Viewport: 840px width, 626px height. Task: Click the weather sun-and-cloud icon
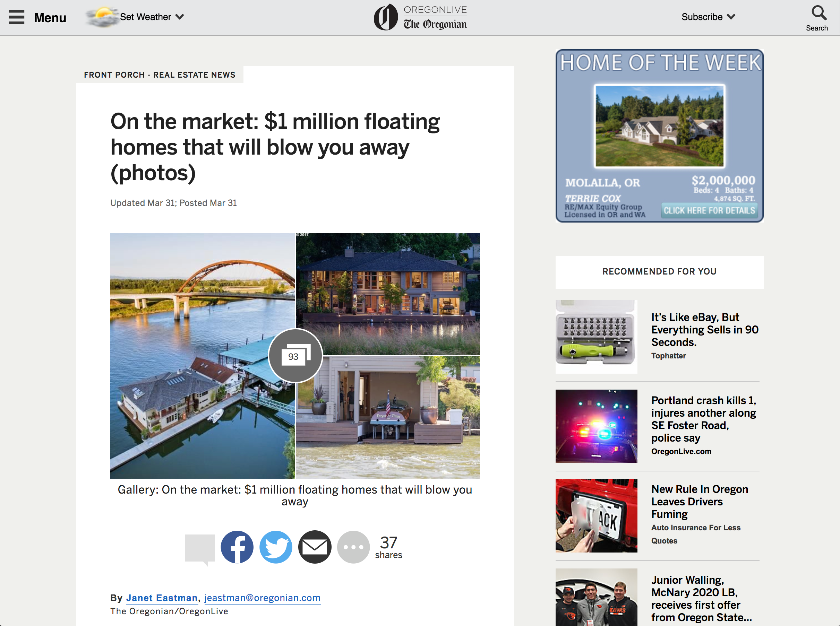(102, 17)
